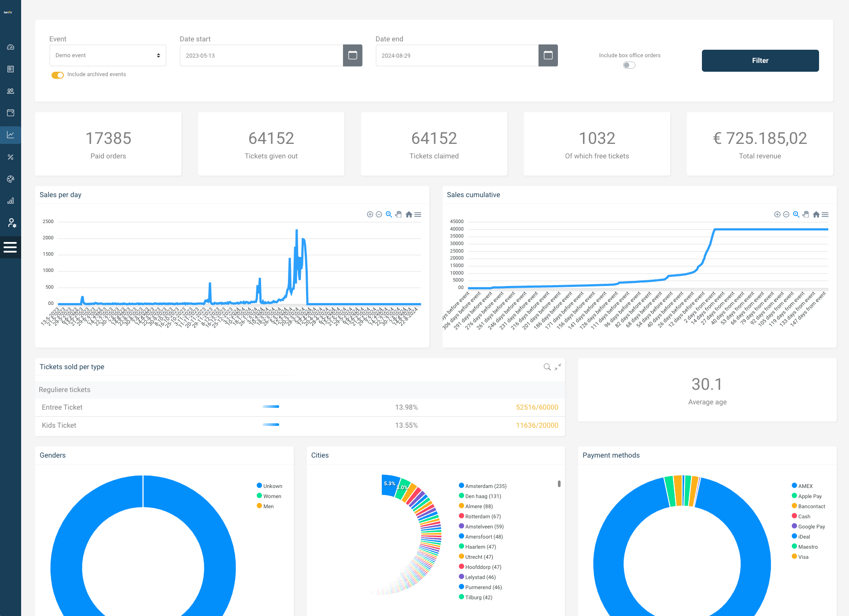Open the customers people sidebar icon
Screen dimensions: 849x616
pyautogui.click(x=11, y=91)
